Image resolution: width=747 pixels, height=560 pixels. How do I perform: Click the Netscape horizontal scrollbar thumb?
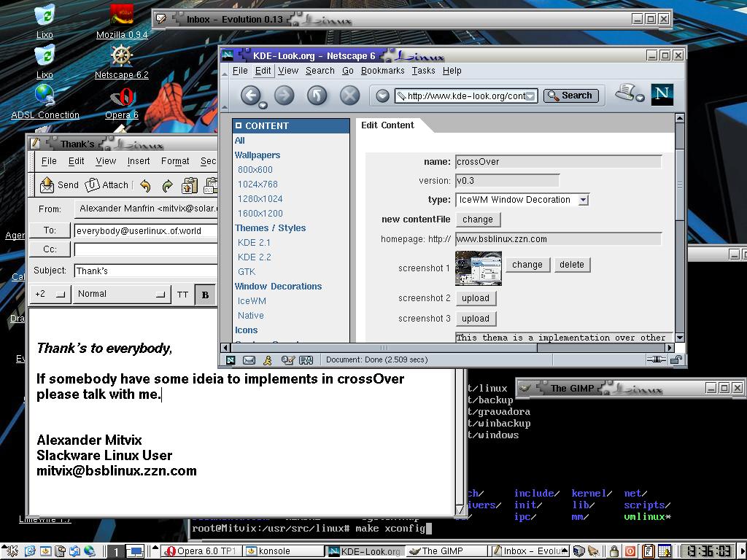384,348
